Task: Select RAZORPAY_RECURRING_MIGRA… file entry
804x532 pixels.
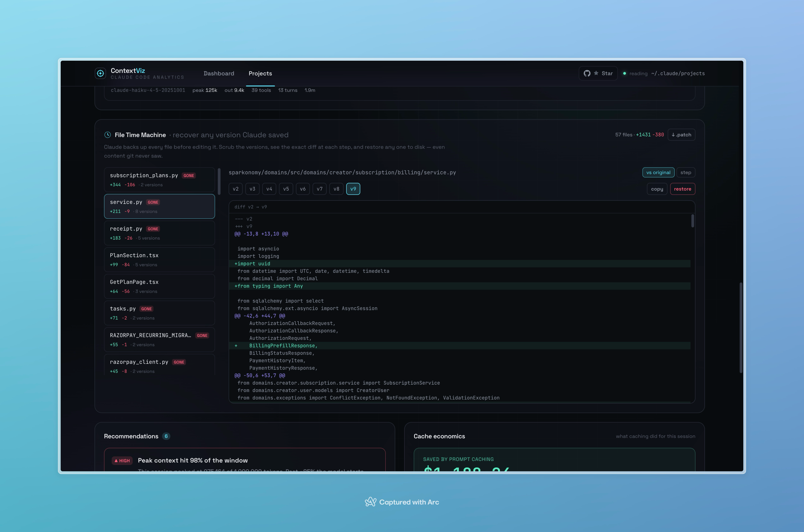Action: 159,340
